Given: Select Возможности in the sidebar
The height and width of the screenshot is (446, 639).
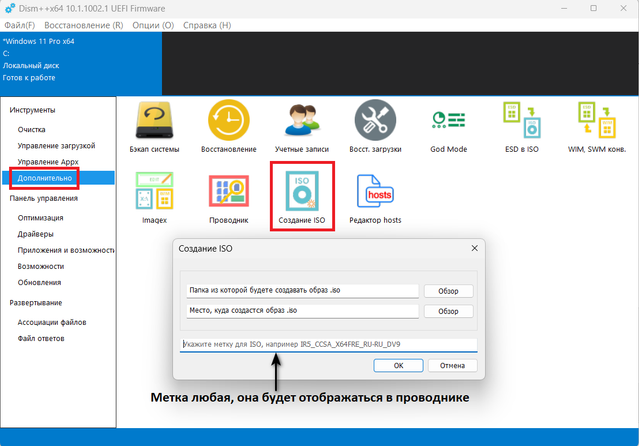Looking at the screenshot, I should (41, 266).
